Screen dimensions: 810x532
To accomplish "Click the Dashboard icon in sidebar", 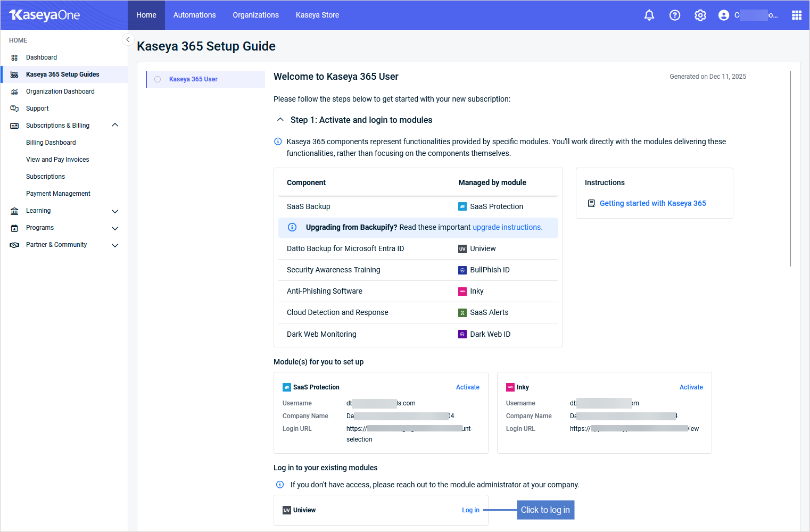I will click(14, 57).
